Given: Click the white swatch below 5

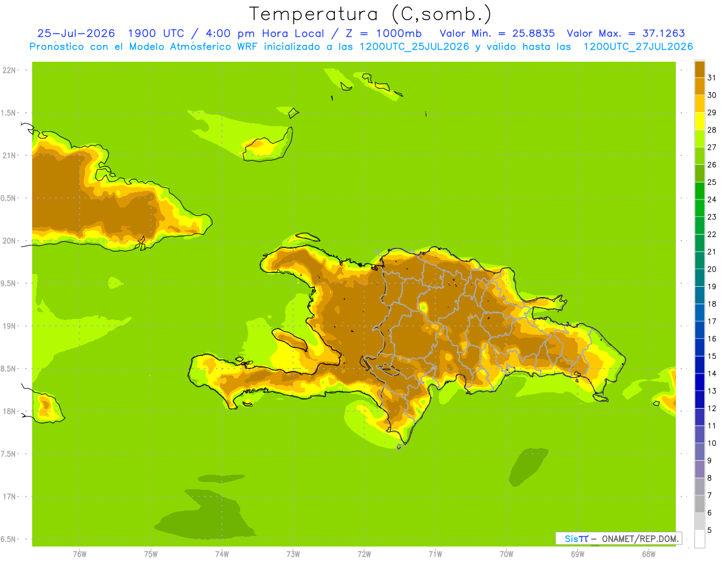Looking at the screenshot, I should 699,539.
